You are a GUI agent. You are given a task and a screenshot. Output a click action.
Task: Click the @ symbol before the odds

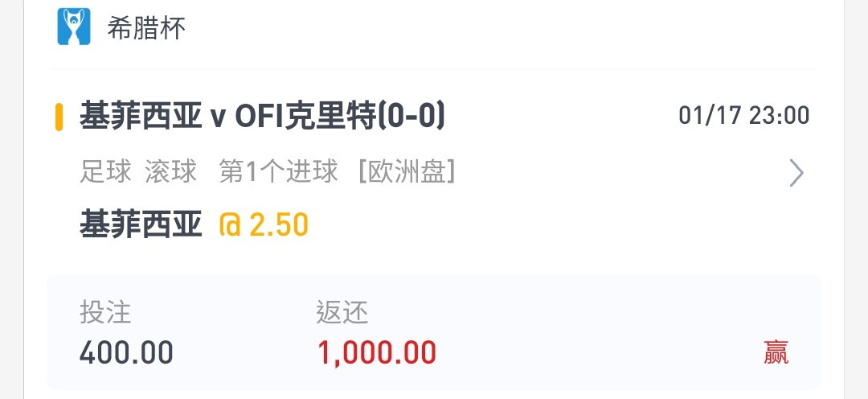point(230,225)
